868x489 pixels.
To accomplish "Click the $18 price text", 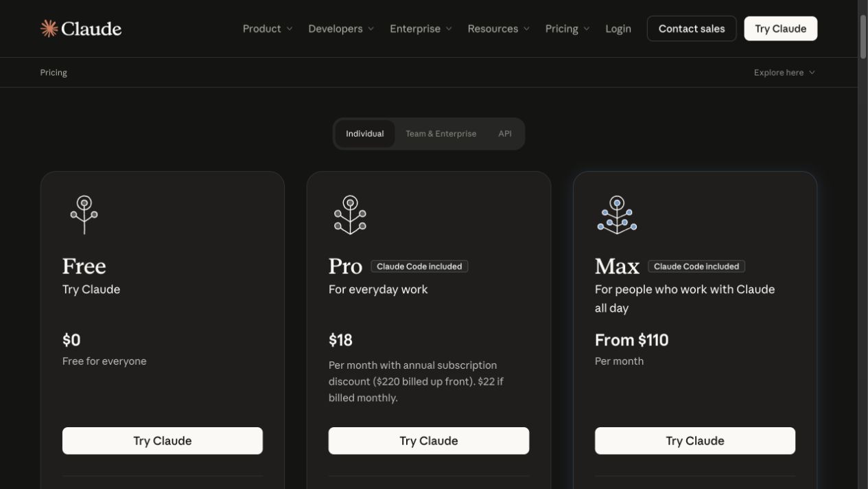I will point(340,340).
